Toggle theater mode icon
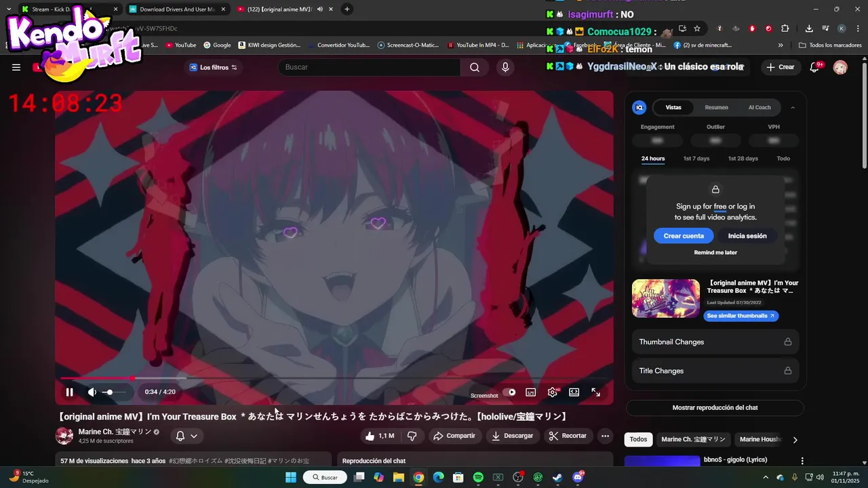The width and height of the screenshot is (868, 488). click(574, 392)
